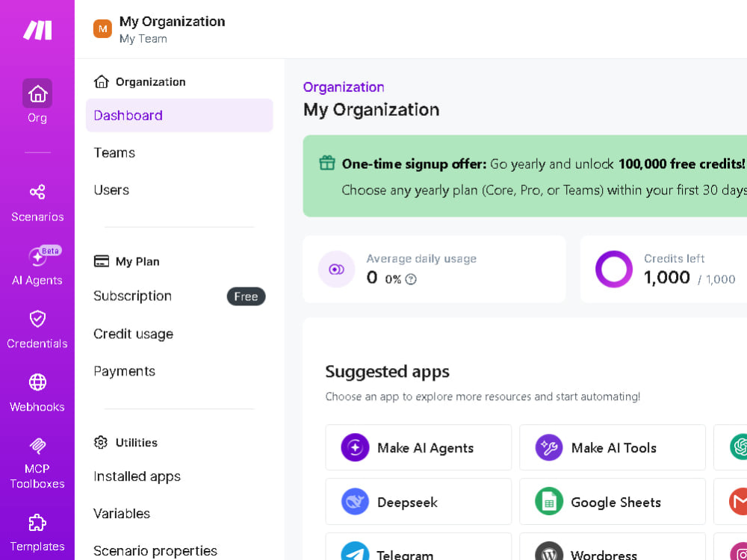The height and width of the screenshot is (560, 747).
Task: Click the Wordpress logo icon
Action: click(x=549, y=553)
